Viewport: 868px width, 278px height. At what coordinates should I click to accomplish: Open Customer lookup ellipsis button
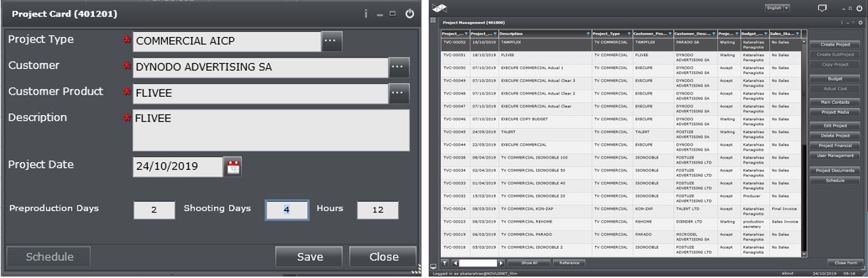tap(399, 68)
